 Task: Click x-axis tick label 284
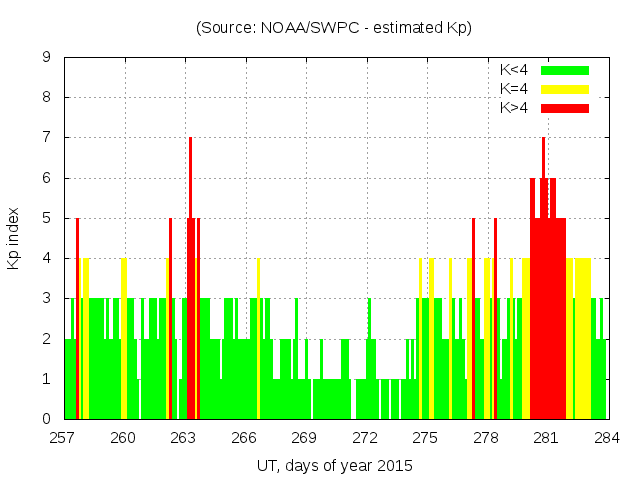pos(606,437)
